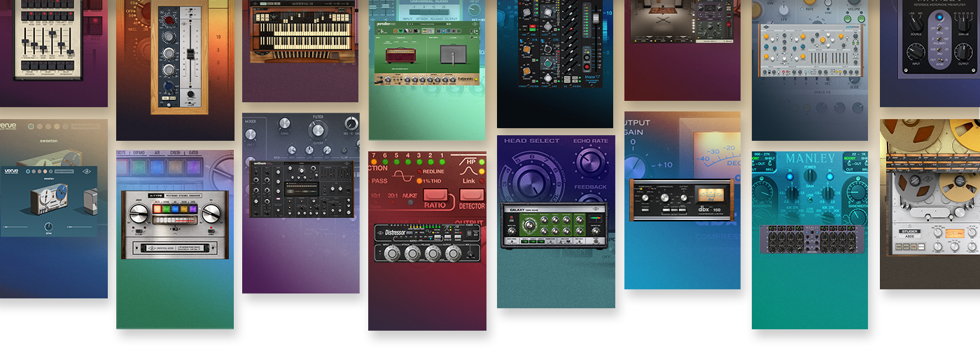Viewport: 980px width, 351px height.
Task: Toggle the Link indicator on Distressor
Action: coord(481,181)
